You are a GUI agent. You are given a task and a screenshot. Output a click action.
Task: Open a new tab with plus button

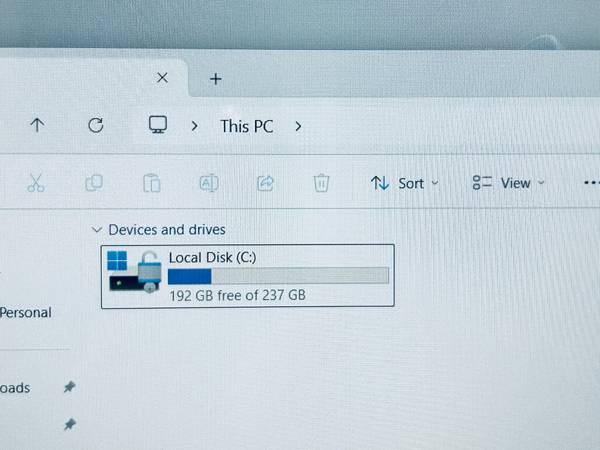pos(216,79)
